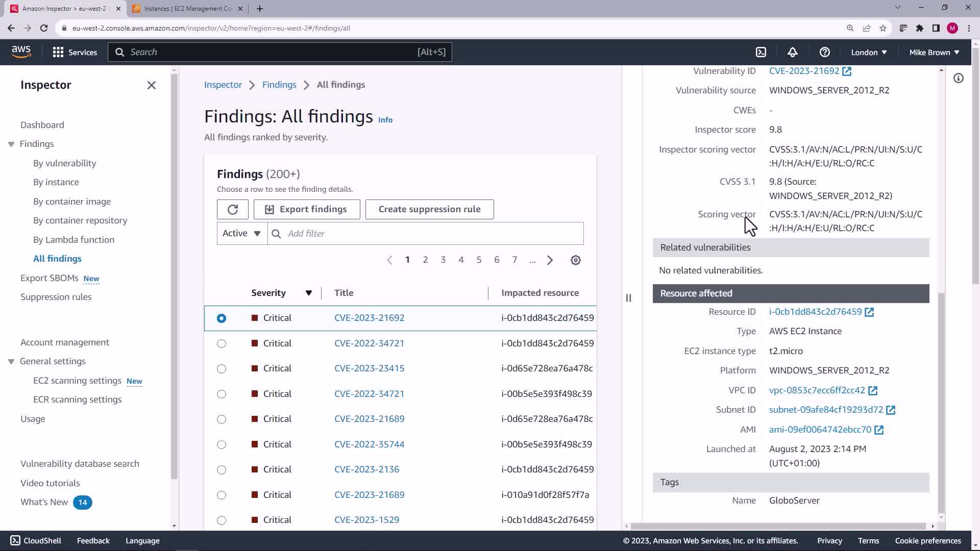Open the CVE-2023-21692 external link icon in details
Viewport: 980px width, 551px height.
847,71
